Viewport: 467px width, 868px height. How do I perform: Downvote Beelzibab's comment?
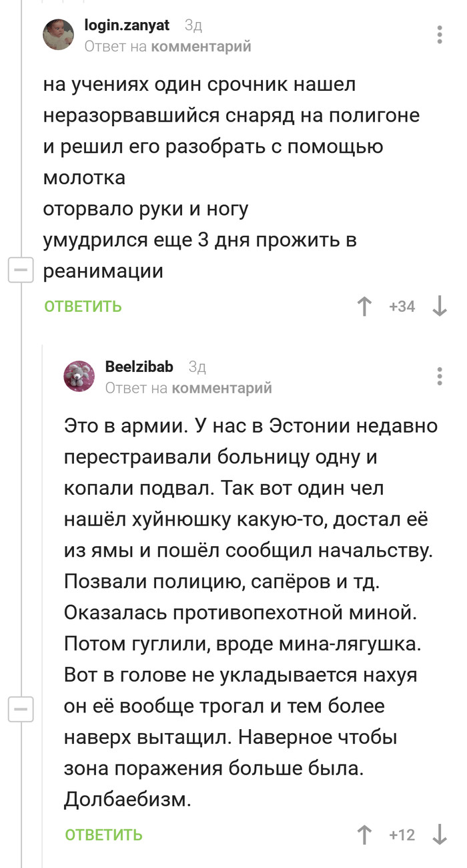point(440,835)
